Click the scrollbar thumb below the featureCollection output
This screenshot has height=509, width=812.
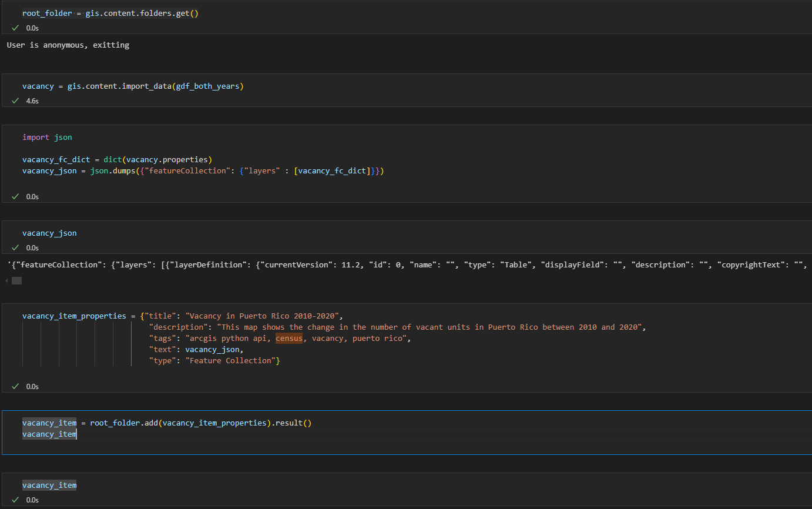(x=17, y=280)
